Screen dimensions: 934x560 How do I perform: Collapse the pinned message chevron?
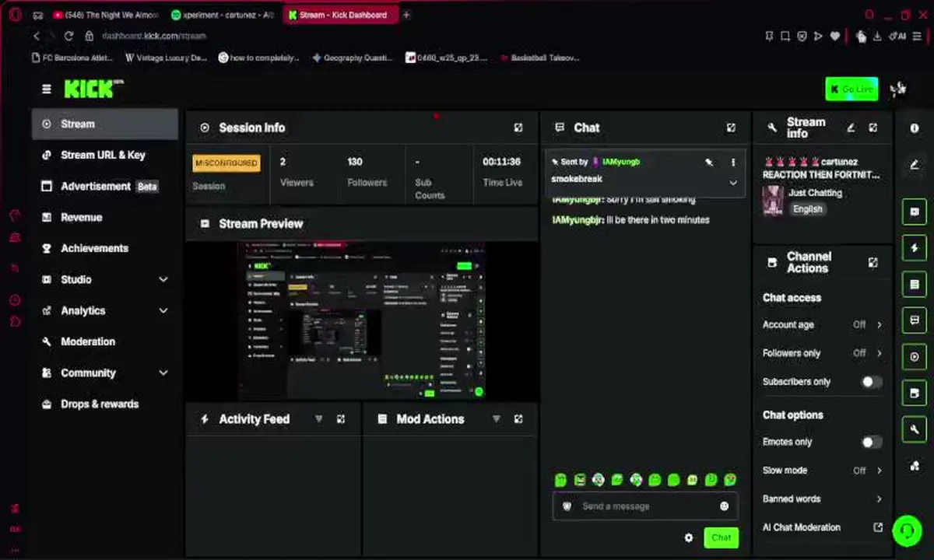coord(732,183)
